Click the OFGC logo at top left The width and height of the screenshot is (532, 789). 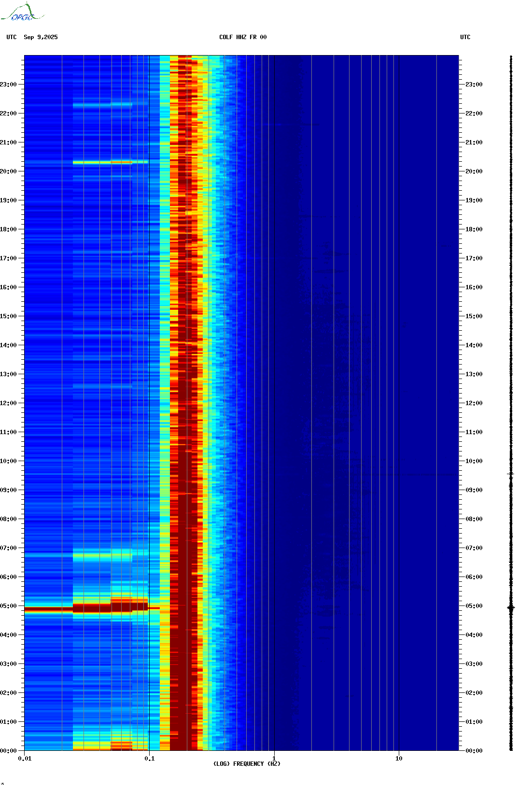coord(22,12)
